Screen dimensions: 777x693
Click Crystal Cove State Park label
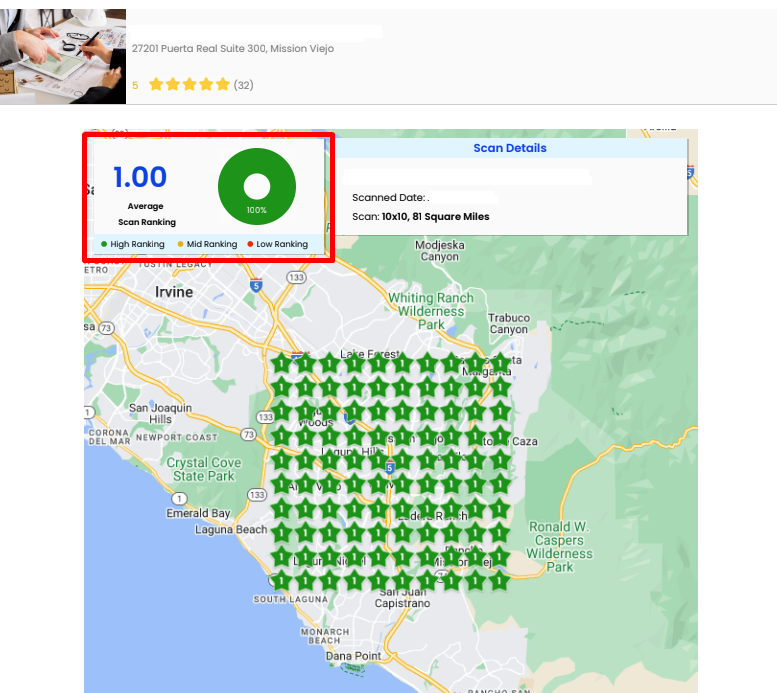[204, 469]
